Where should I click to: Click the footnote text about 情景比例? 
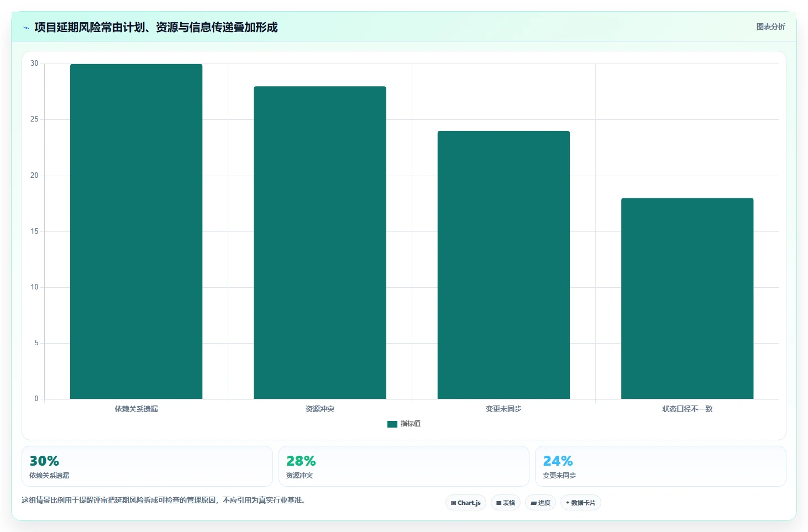(164, 500)
